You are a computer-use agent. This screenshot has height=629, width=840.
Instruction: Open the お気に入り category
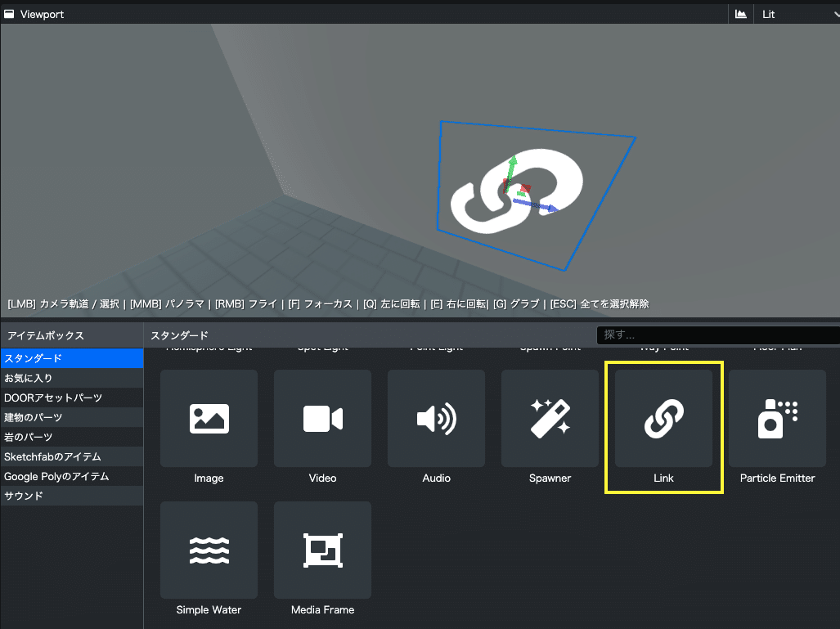tap(72, 378)
